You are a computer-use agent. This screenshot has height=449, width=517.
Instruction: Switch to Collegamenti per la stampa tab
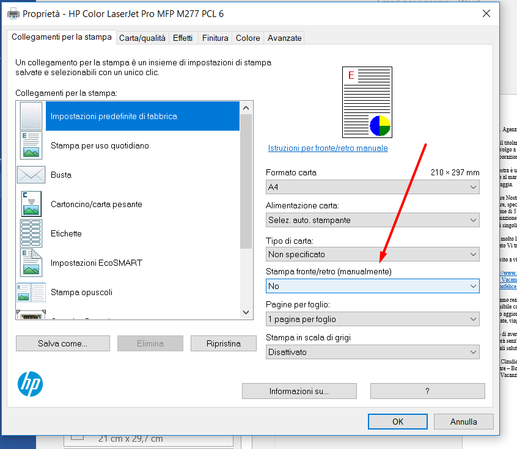point(62,37)
